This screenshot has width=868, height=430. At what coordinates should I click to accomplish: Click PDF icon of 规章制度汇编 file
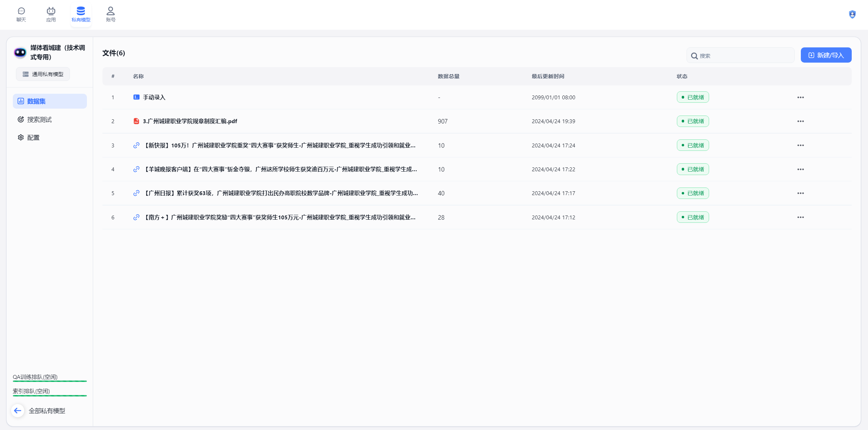(x=136, y=121)
